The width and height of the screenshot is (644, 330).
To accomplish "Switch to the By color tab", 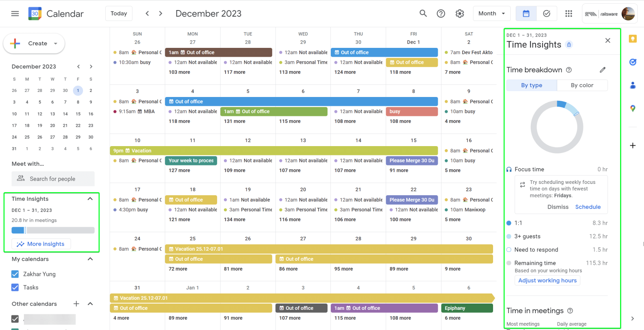I will (582, 85).
